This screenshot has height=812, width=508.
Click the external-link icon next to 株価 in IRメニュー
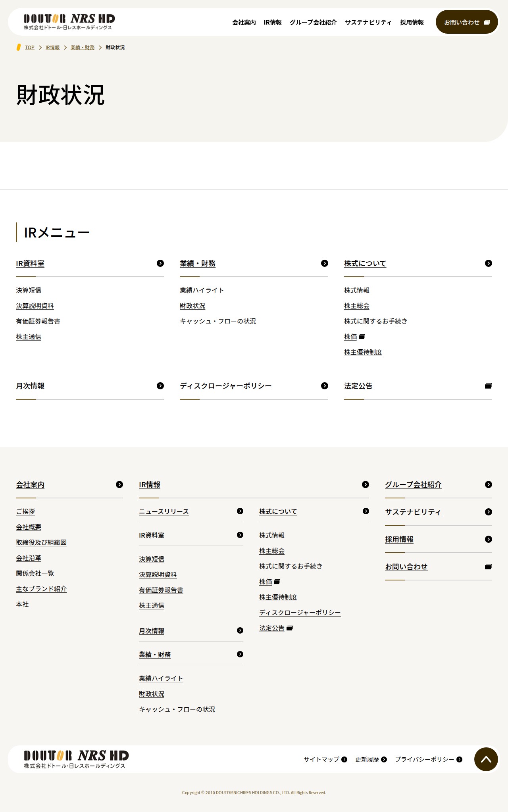[x=362, y=337]
